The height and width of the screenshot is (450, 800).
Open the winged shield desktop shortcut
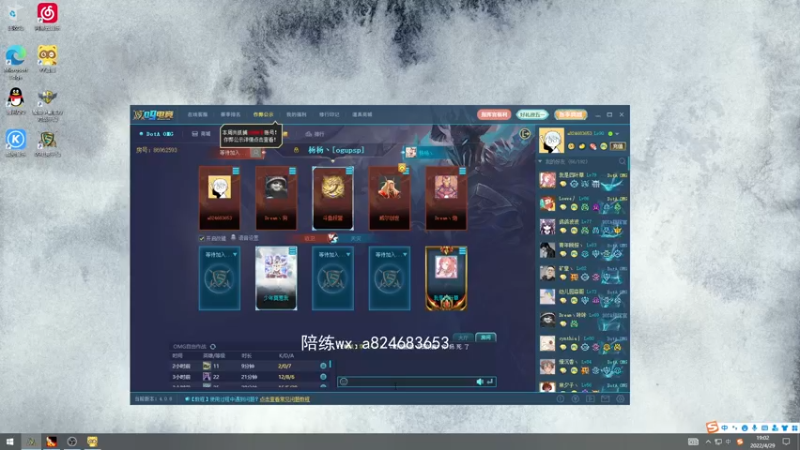pyautogui.click(x=47, y=97)
